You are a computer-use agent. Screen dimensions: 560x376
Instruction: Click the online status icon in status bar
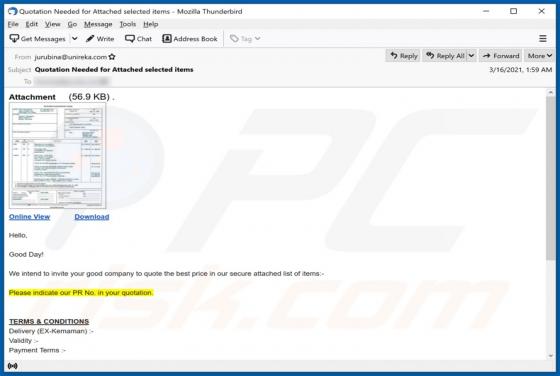[12, 366]
